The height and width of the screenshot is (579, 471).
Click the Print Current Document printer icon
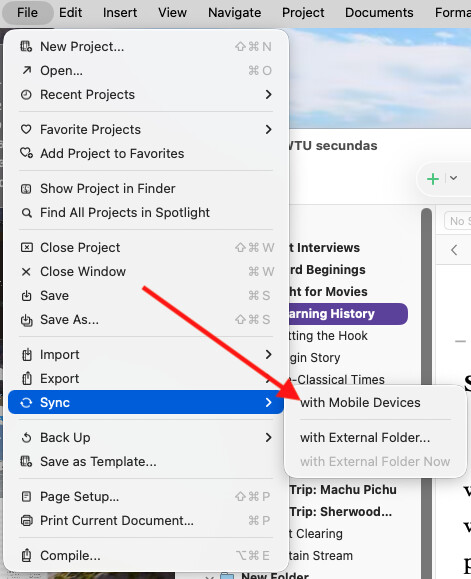(x=26, y=521)
